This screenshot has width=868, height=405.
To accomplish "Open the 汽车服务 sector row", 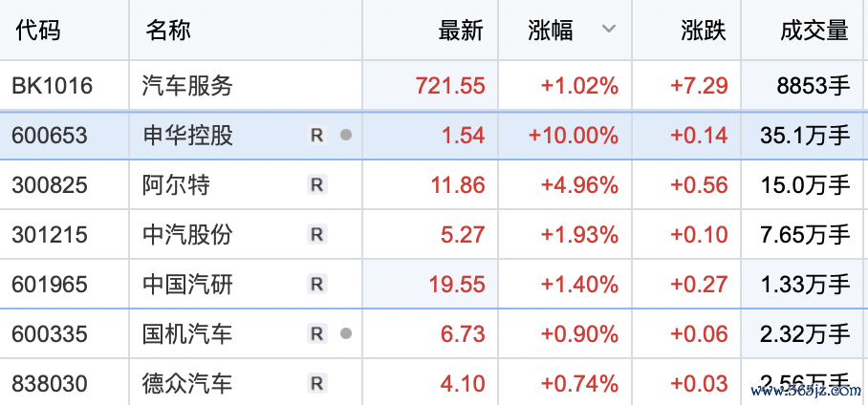I will click(x=187, y=86).
